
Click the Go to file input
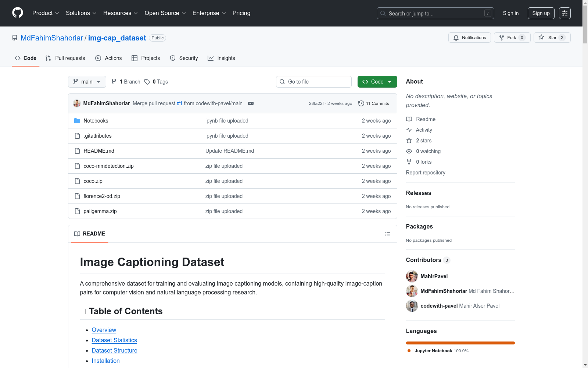314,82
